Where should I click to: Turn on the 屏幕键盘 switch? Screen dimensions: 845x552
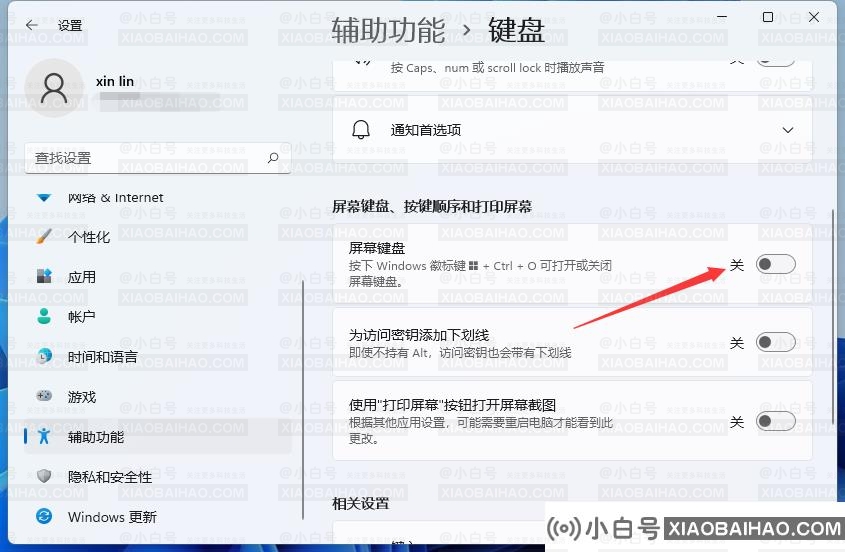[775, 264]
